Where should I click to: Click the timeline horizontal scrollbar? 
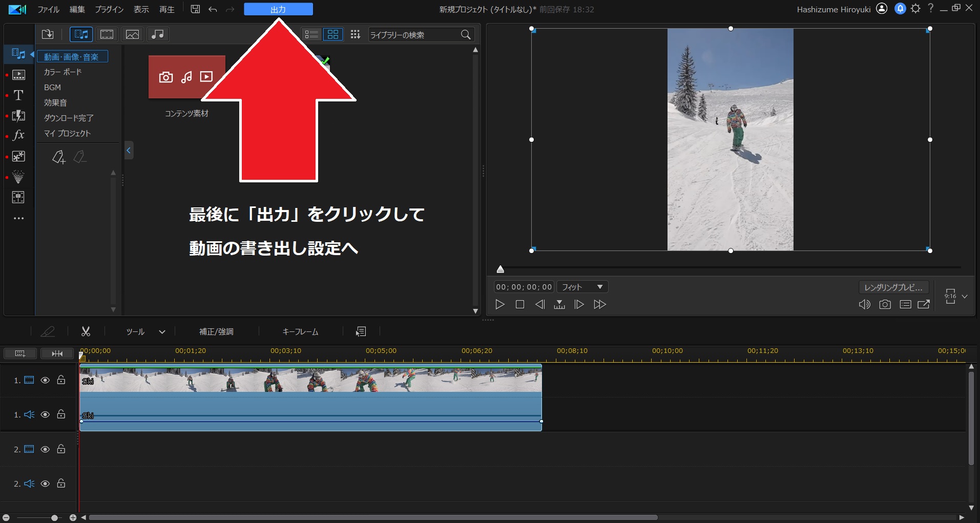[373, 517]
